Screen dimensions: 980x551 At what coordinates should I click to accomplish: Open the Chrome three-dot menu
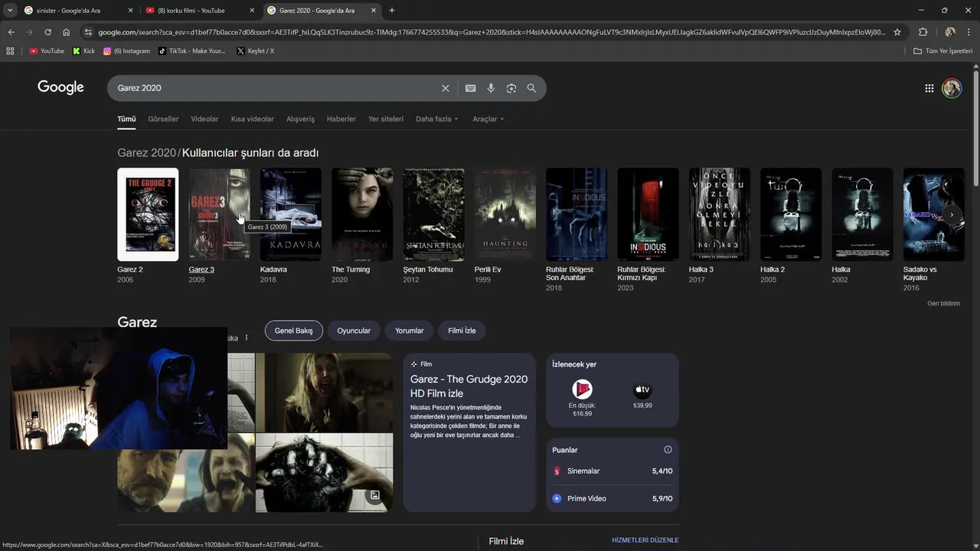968,32
